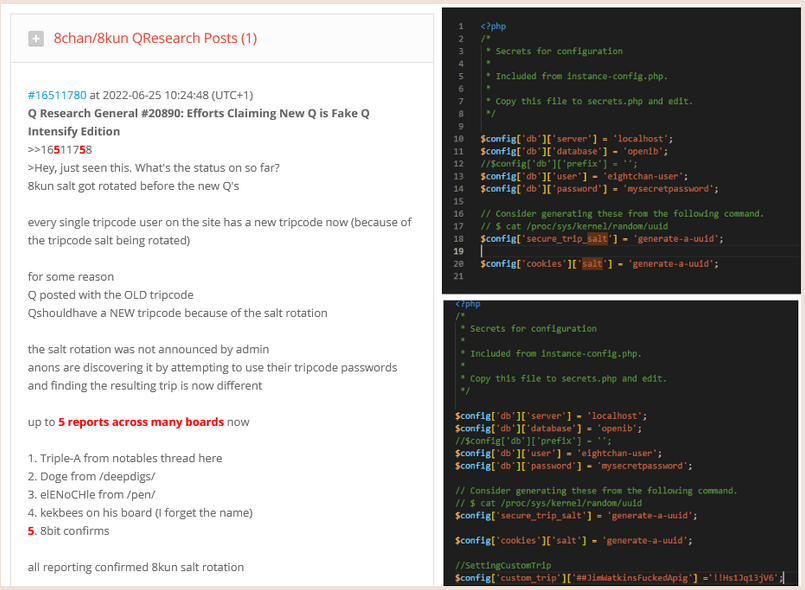Viewport: 805px width, 590px height.
Task: Click the 'cat /proc/sys/kernel/random/uuid' comment, top editor
Action: [x=587, y=226]
